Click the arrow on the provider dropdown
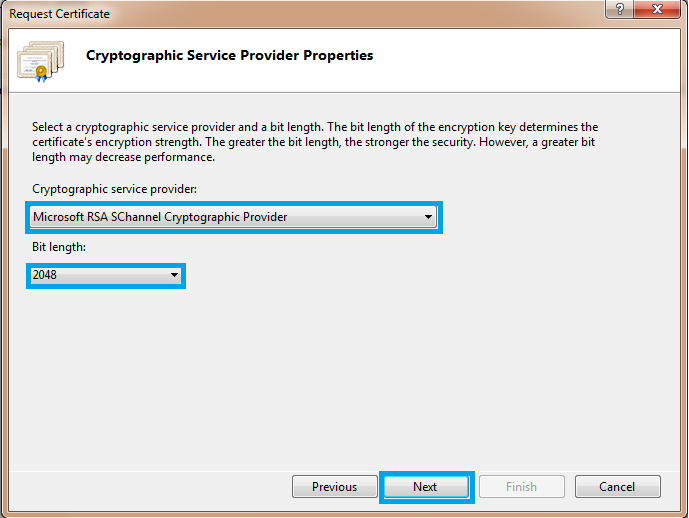 click(428, 216)
